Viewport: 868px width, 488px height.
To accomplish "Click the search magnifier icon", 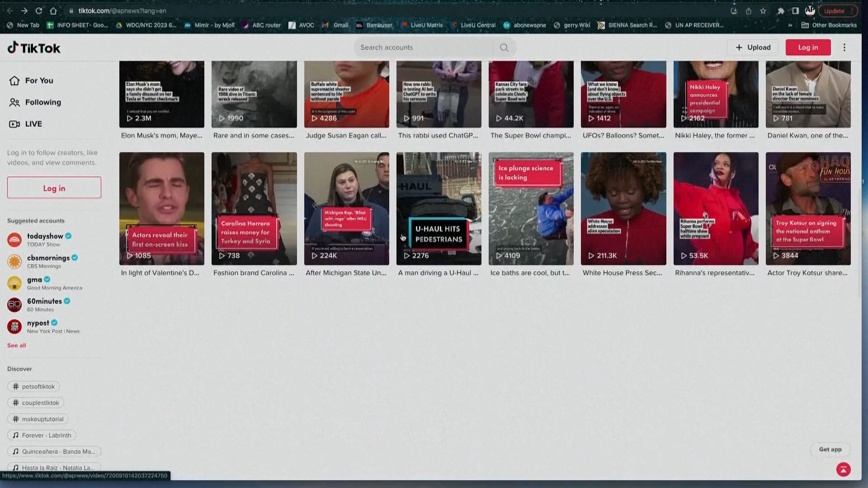I will [504, 47].
